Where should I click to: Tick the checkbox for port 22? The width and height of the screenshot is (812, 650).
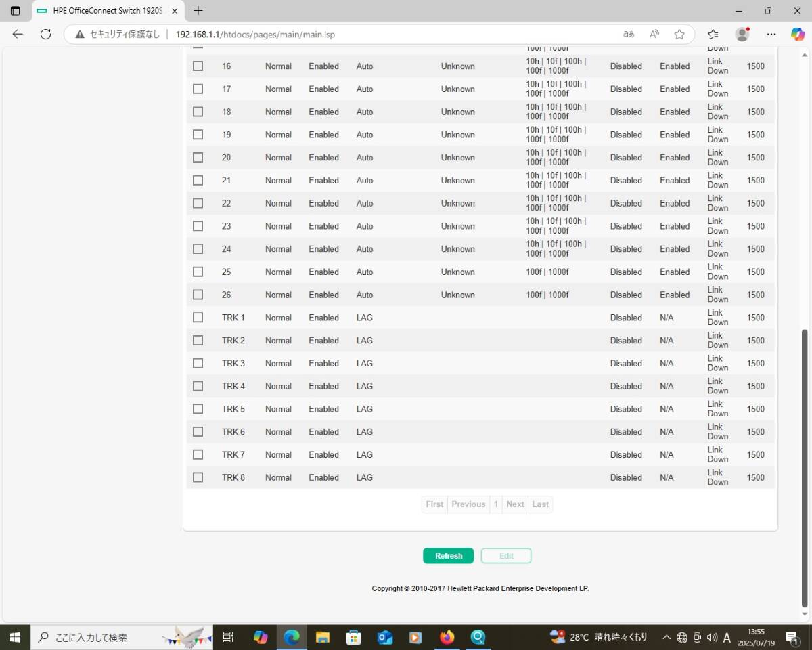point(198,203)
